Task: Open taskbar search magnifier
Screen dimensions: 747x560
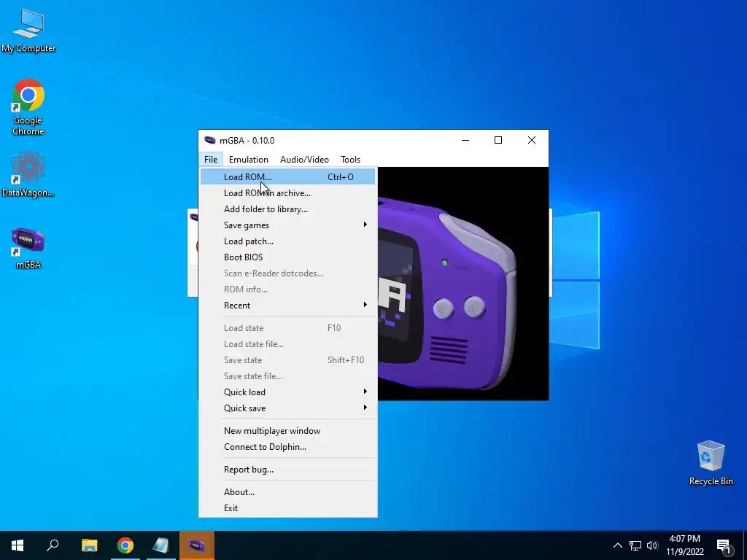Action: [53, 545]
